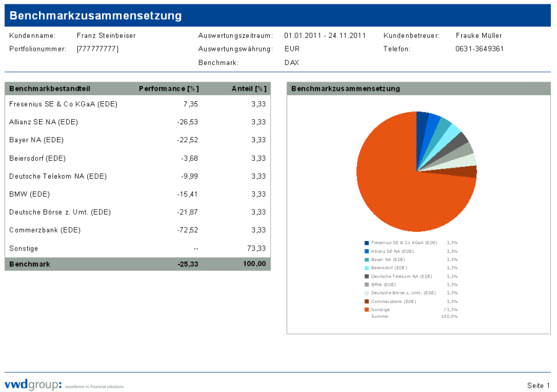The width and height of the screenshot is (557, 392).
Task: Click the Seite 1 page indicator
Action: pyautogui.click(x=538, y=386)
